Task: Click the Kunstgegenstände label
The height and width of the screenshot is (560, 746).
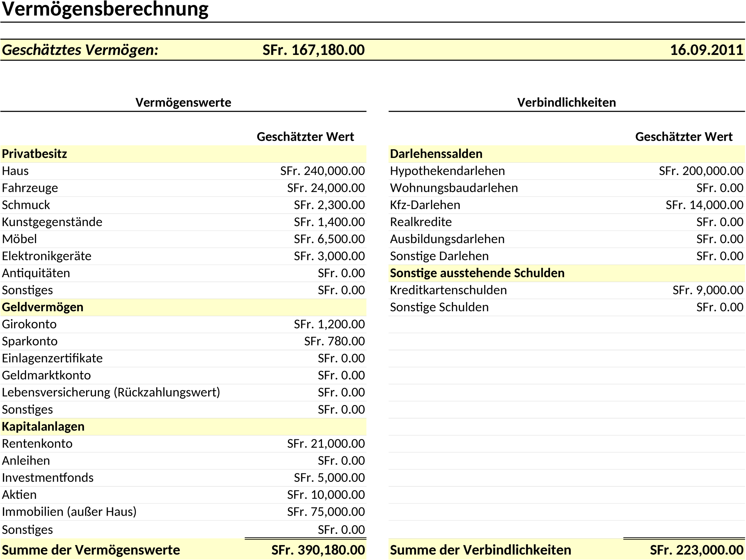Action: pyautogui.click(x=52, y=222)
